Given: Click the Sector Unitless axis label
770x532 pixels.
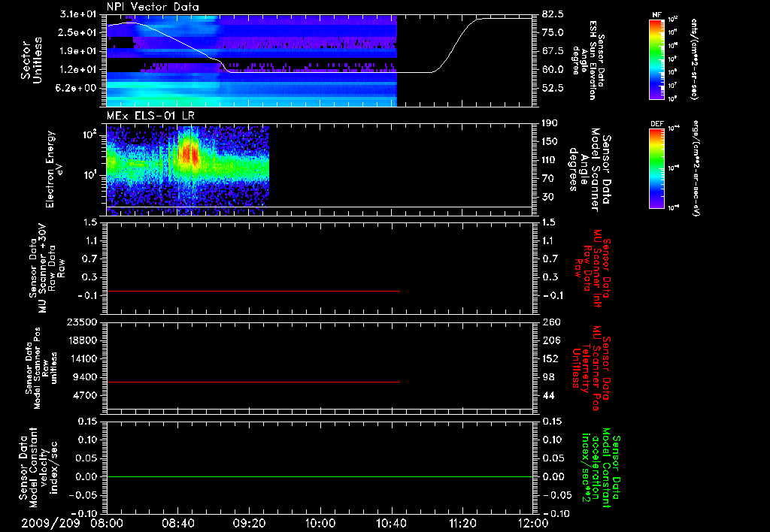Looking at the screenshot, I should pos(31,60).
